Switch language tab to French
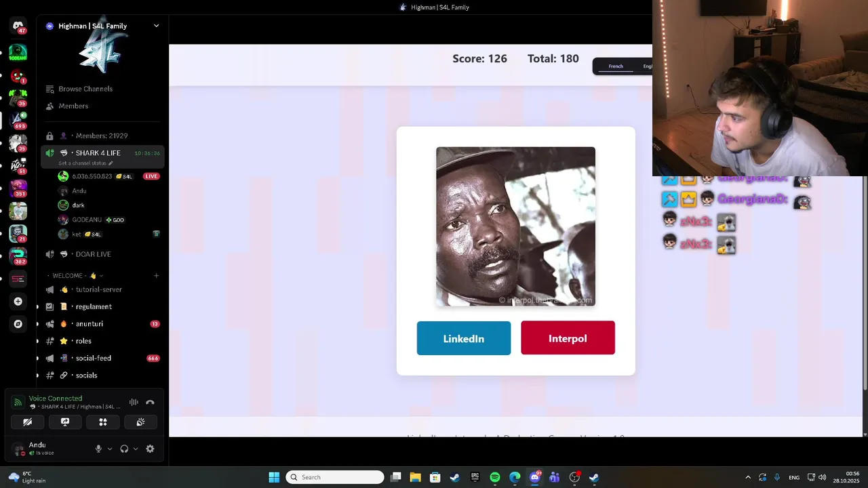 pyautogui.click(x=616, y=66)
